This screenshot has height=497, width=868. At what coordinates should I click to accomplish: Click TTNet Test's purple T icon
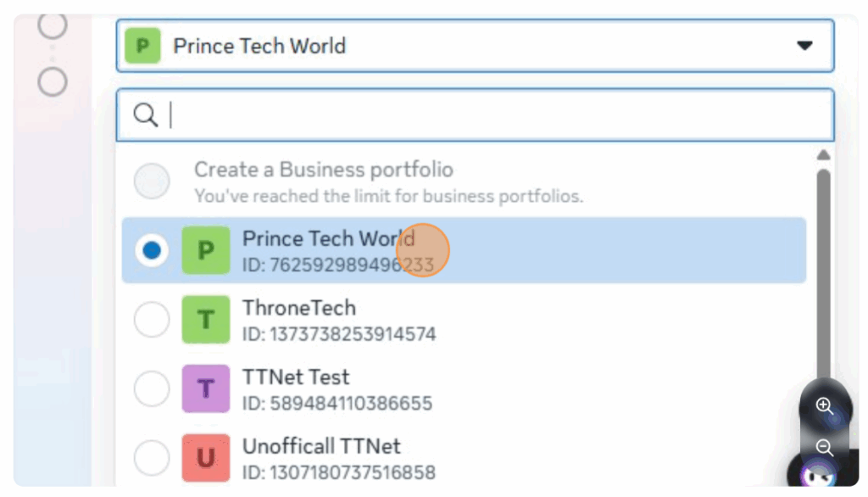206,389
